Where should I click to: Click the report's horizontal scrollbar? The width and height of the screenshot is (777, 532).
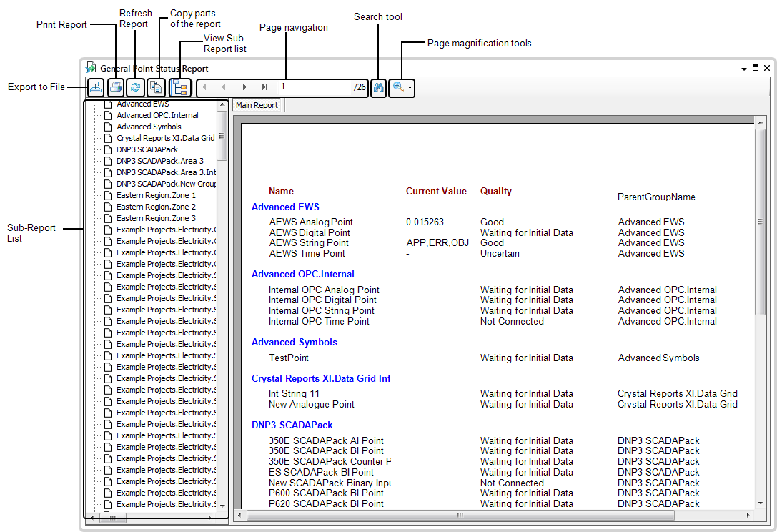[x=460, y=515]
